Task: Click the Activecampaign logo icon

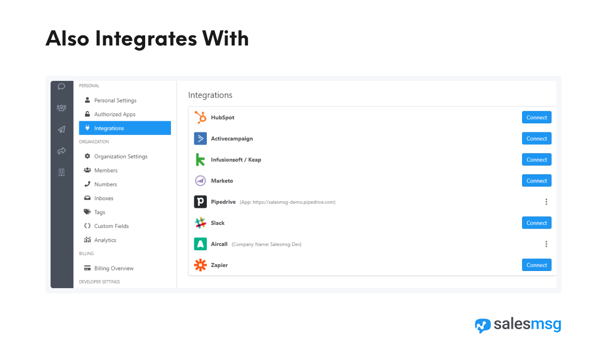Action: [x=200, y=139]
